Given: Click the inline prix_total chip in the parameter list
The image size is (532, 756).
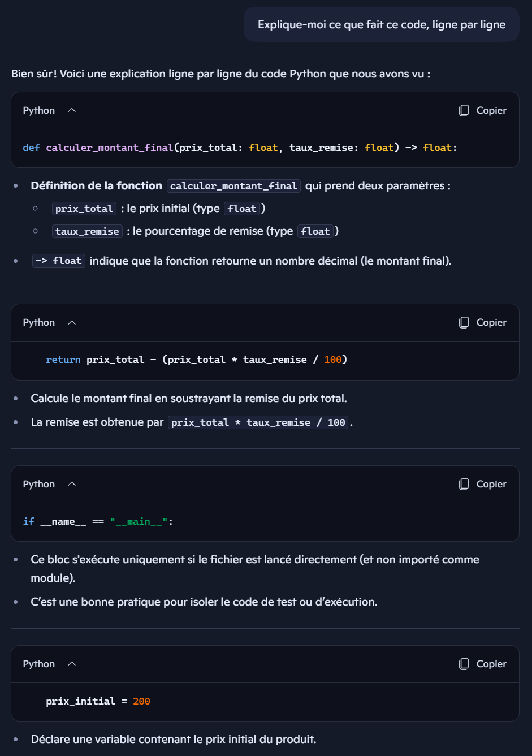Looking at the screenshot, I should pos(84,209).
